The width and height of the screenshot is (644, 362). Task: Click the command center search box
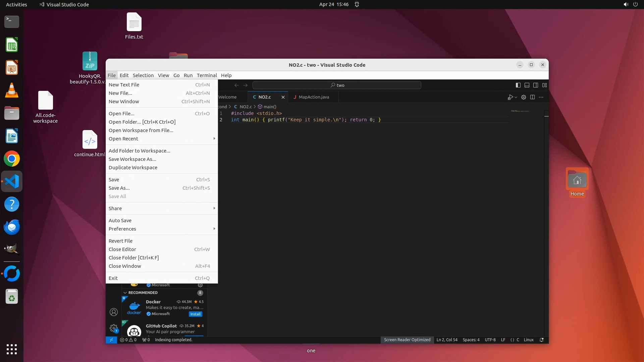(337, 85)
